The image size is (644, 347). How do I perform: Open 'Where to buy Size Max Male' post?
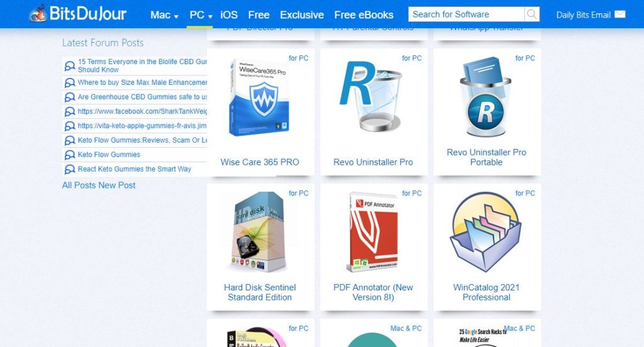coord(142,82)
